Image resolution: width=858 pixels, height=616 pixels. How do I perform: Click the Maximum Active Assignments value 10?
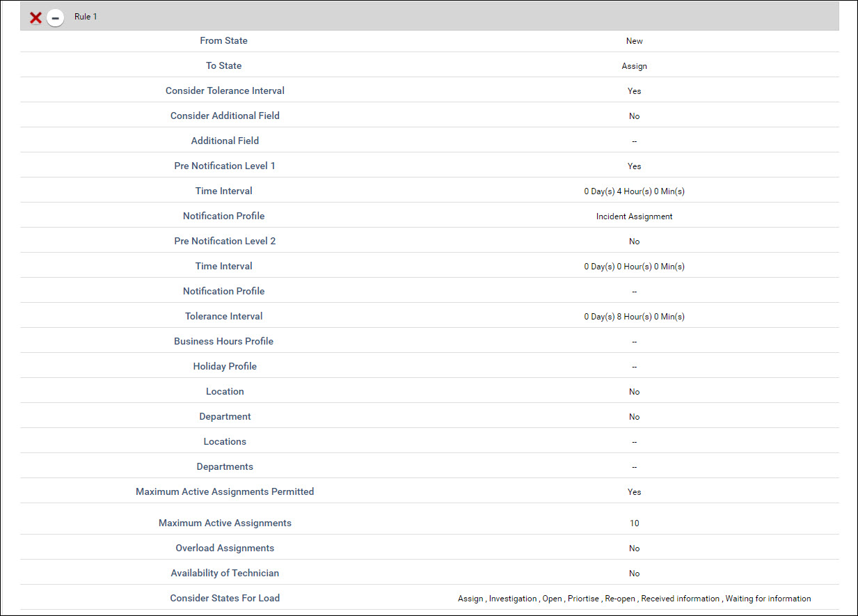pyautogui.click(x=634, y=523)
